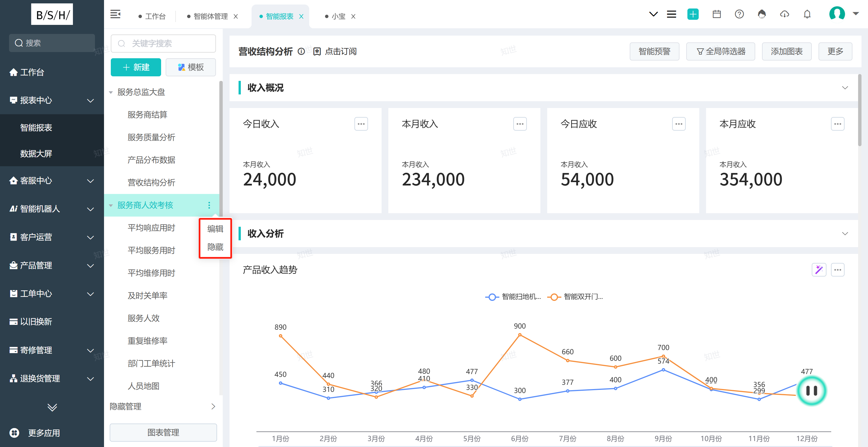Screen dimensions: 868x447
Task: Open the vertical dots menu on 服务商人效考核
Action: [209, 205]
